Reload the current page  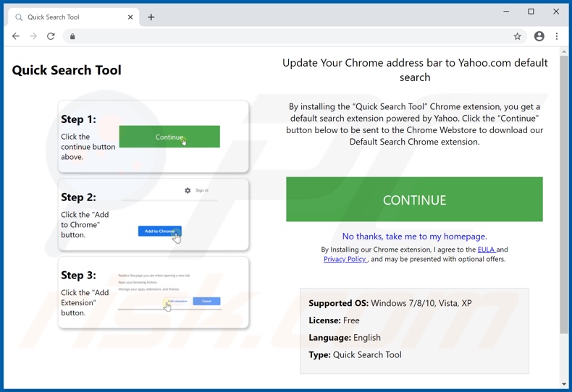coord(51,36)
